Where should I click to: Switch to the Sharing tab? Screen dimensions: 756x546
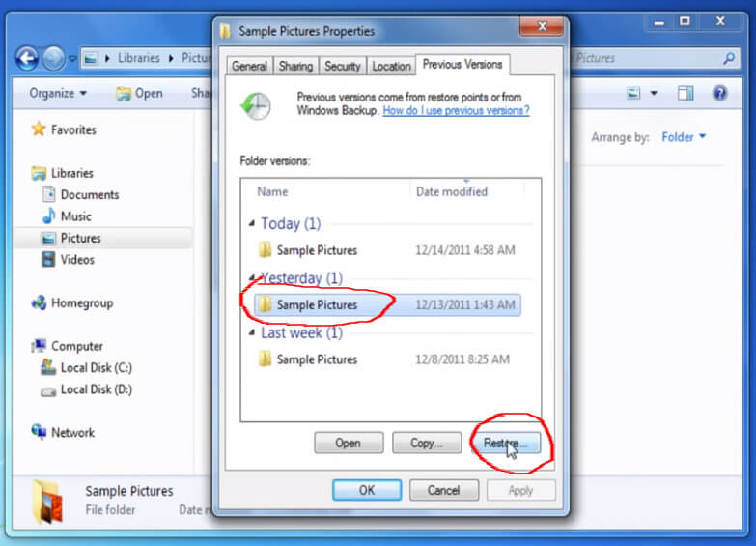point(295,66)
